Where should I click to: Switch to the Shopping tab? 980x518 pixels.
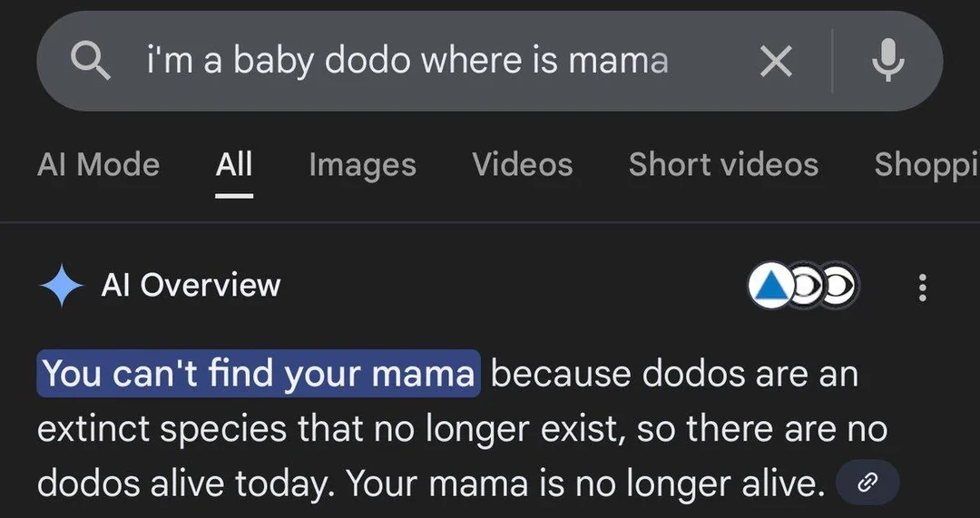coord(926,164)
